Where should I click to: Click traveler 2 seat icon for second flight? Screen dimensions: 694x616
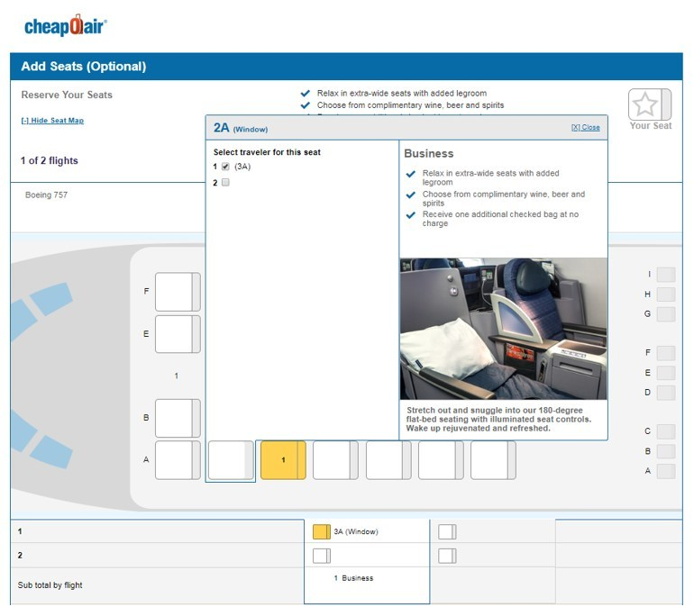[447, 556]
